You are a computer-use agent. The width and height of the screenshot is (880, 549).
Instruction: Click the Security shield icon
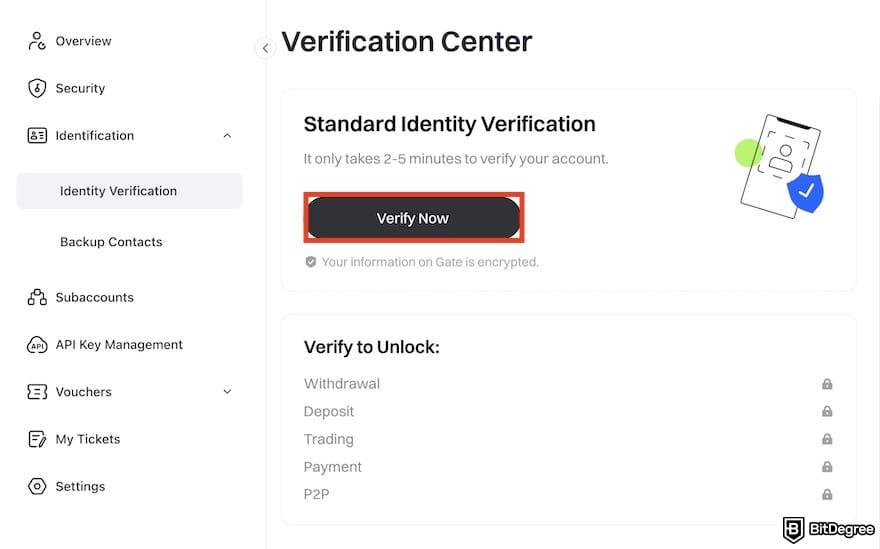click(37, 88)
